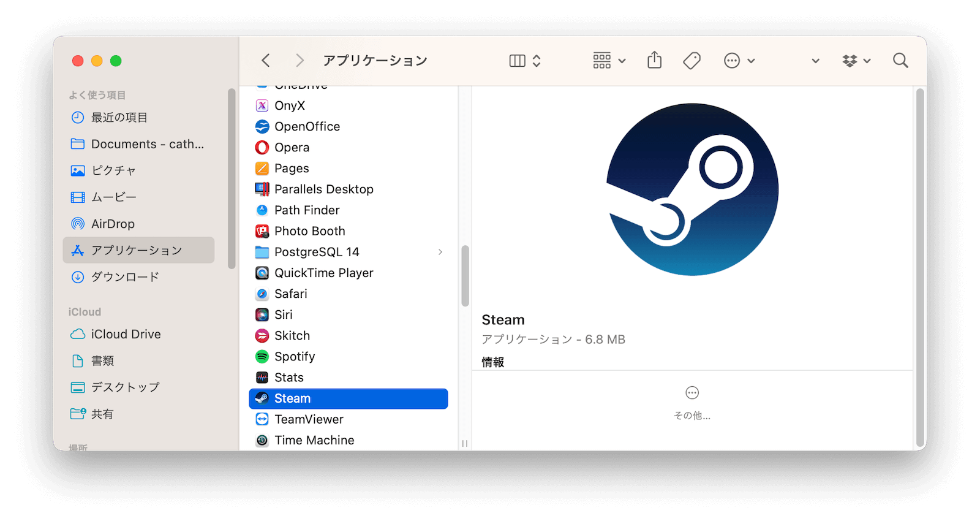Click the OnyX app icon
This screenshot has width=980, height=521.
click(x=262, y=105)
